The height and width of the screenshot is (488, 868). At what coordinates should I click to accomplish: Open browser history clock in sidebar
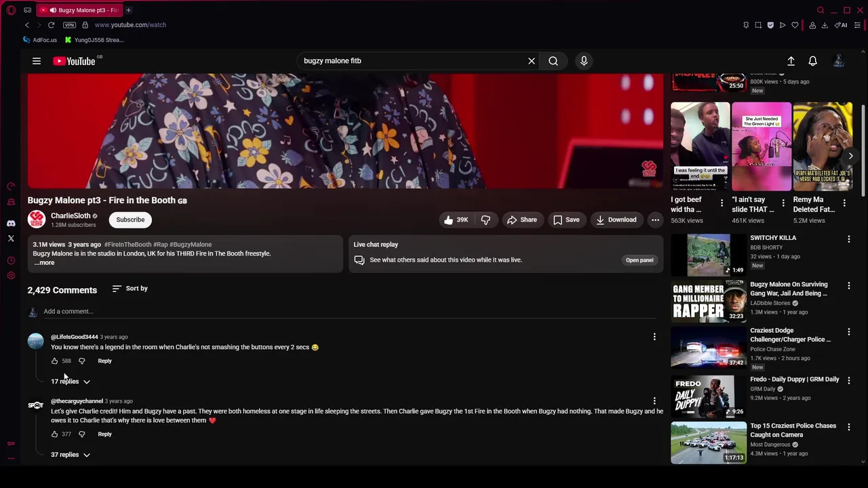(11, 260)
